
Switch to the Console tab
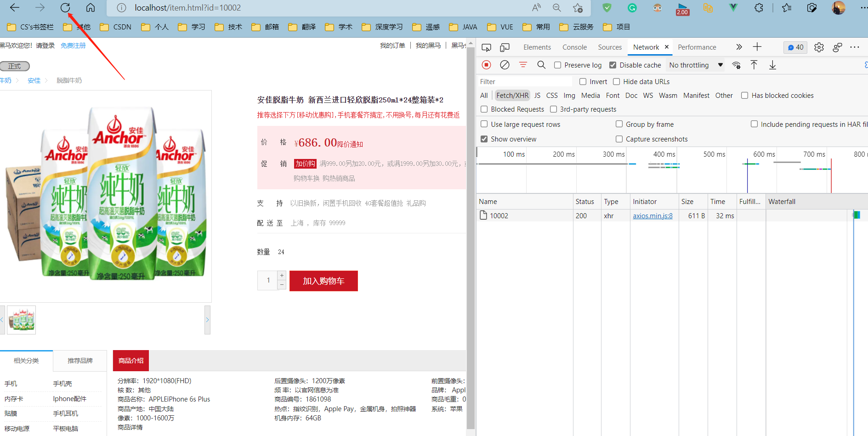[574, 47]
